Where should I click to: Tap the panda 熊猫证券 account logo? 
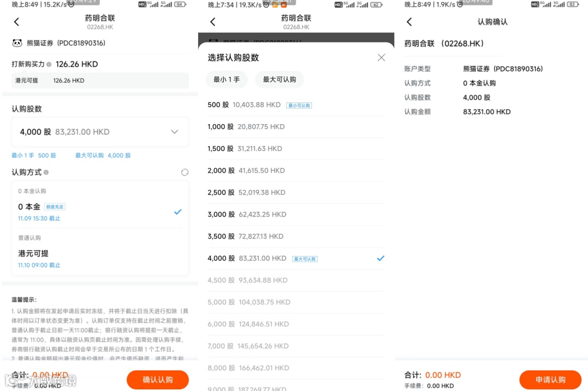click(17, 43)
